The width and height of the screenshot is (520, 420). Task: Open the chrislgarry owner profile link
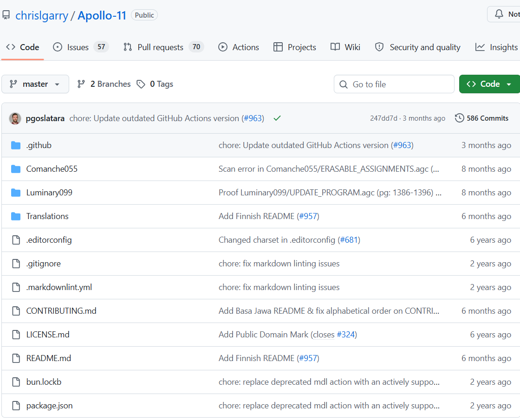pyautogui.click(x=41, y=15)
